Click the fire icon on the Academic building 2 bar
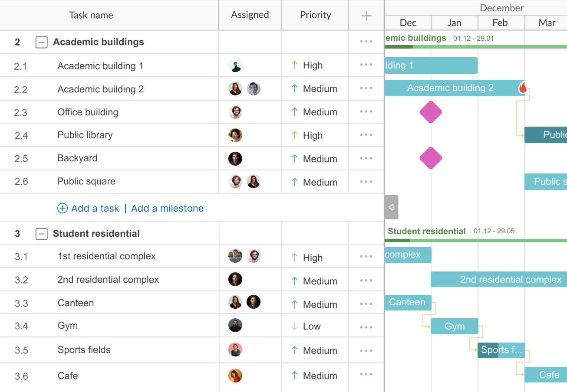The image size is (567, 392). click(x=523, y=88)
